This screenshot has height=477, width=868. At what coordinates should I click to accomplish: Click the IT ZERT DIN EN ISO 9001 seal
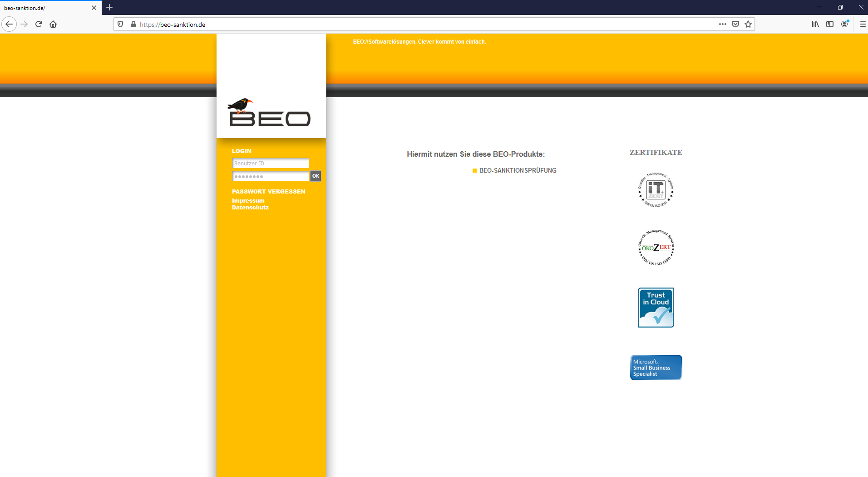pyautogui.click(x=656, y=190)
